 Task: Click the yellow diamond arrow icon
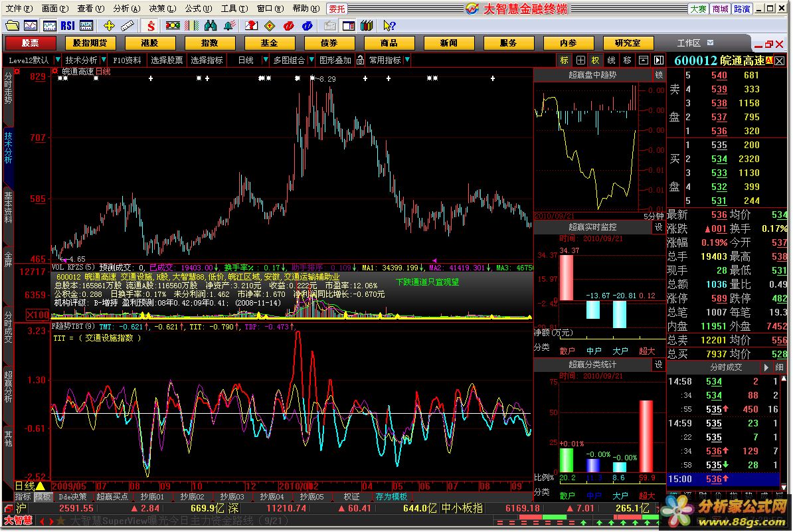pyautogui.click(x=270, y=25)
